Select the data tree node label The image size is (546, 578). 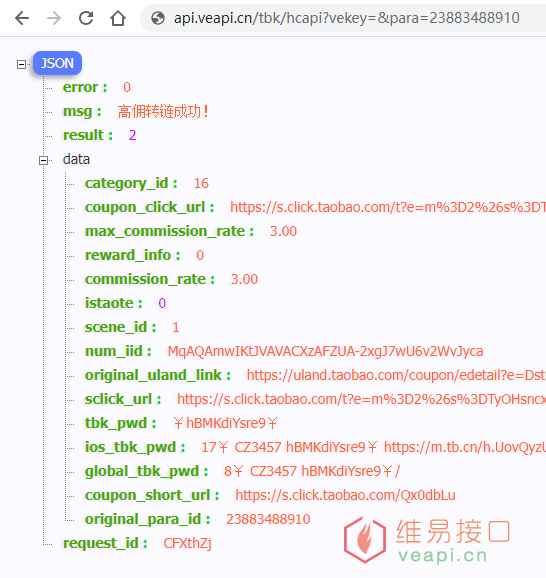[76, 159]
